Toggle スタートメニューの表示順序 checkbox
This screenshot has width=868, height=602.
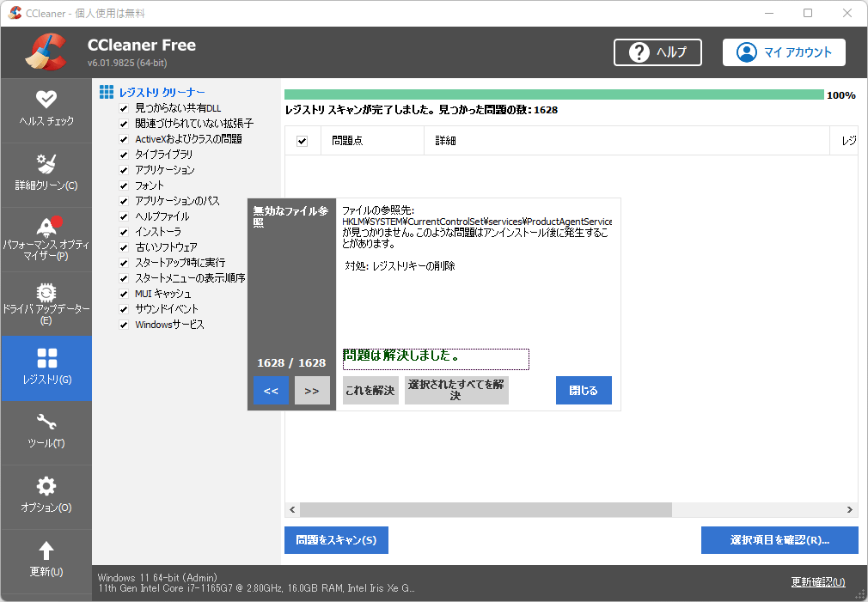(124, 279)
